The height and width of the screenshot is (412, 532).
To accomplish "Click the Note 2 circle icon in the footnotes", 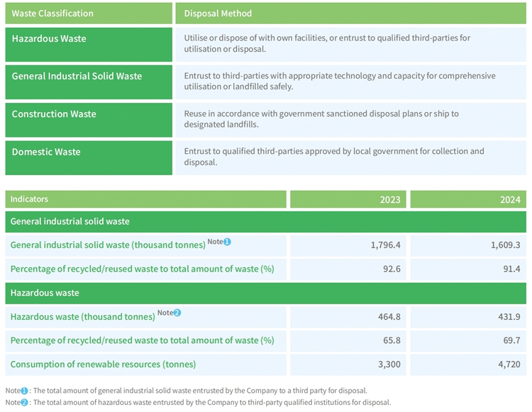I will [23, 402].
